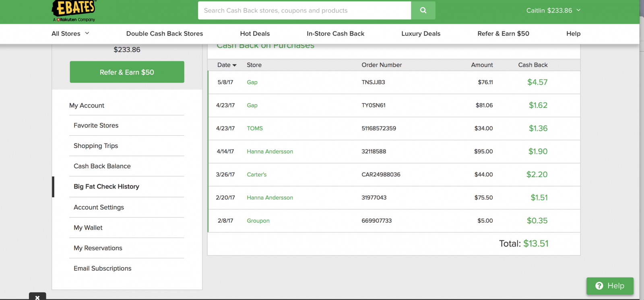Screen dimensions: 644x300
Task: Click the Total $13.51 amount
Action: 536,244
